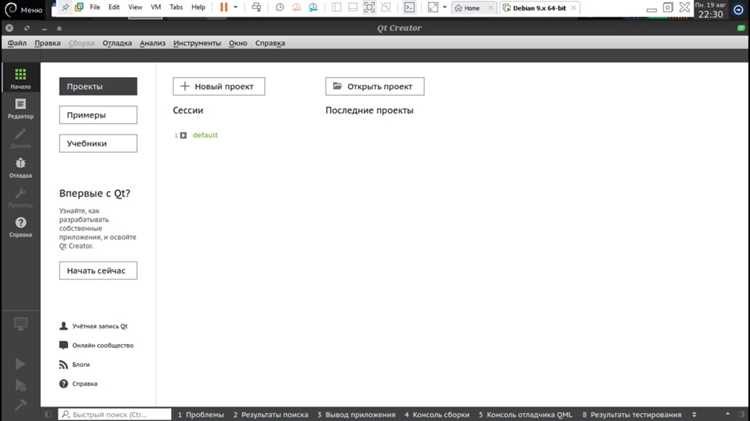Image resolution: width=750 pixels, height=421 pixels.
Task: Click the VMware library pin icon
Action: coord(66,7)
